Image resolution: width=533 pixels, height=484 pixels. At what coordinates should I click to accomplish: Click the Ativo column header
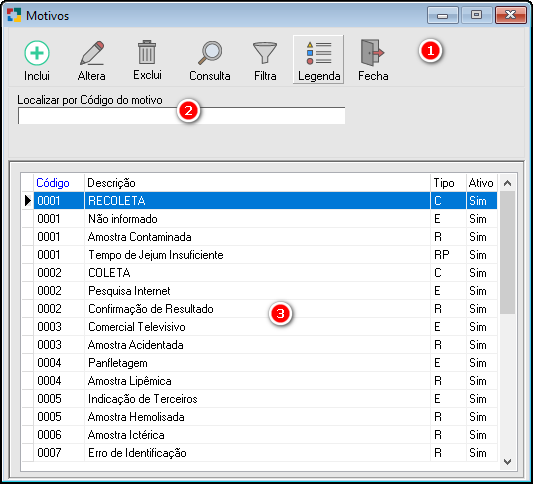click(x=481, y=183)
